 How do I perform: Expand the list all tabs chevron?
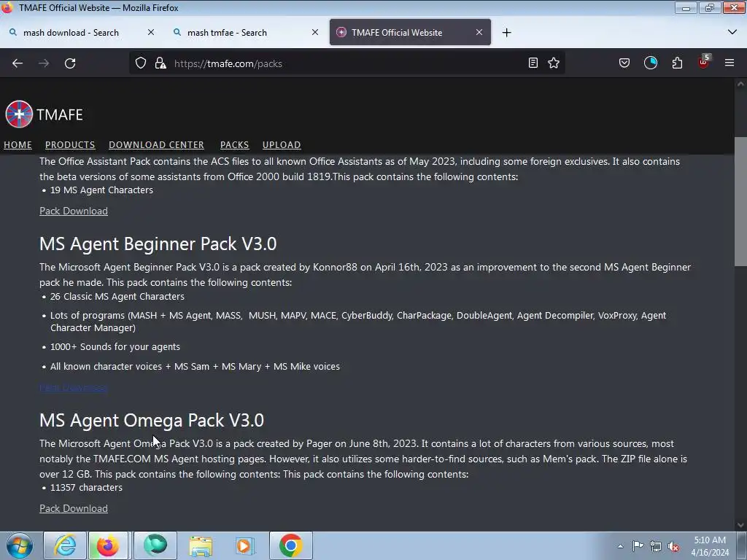click(732, 32)
